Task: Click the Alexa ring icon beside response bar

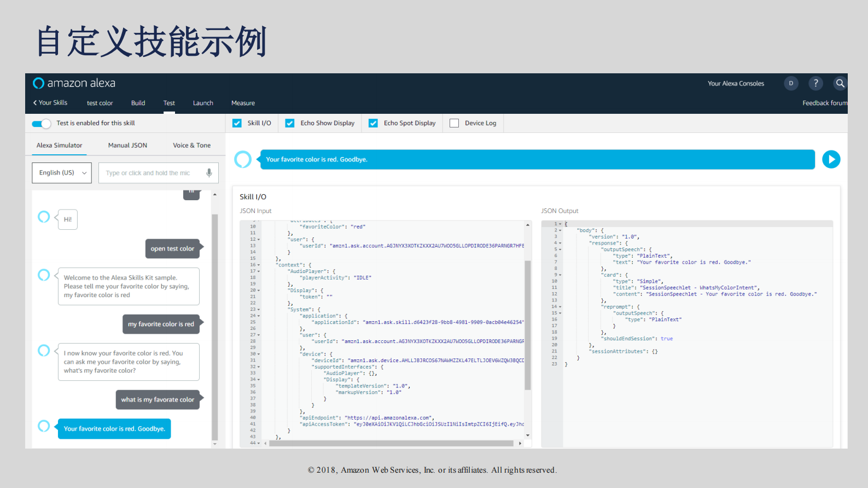Action: click(243, 159)
